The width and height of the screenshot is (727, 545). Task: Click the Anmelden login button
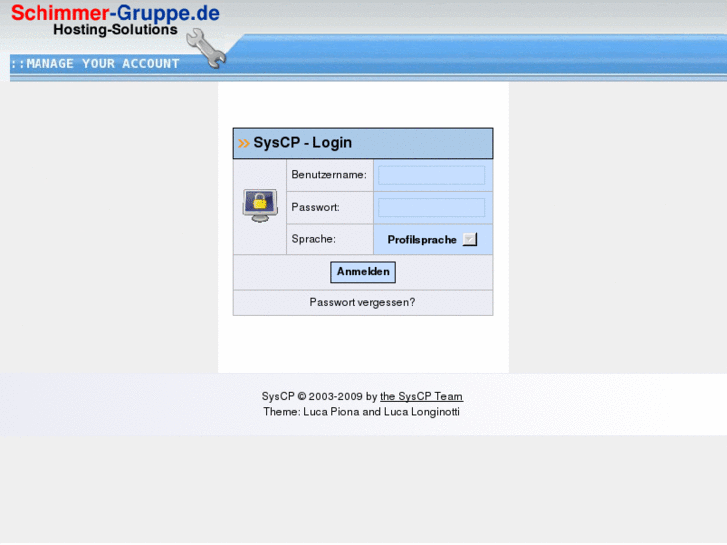tap(363, 272)
